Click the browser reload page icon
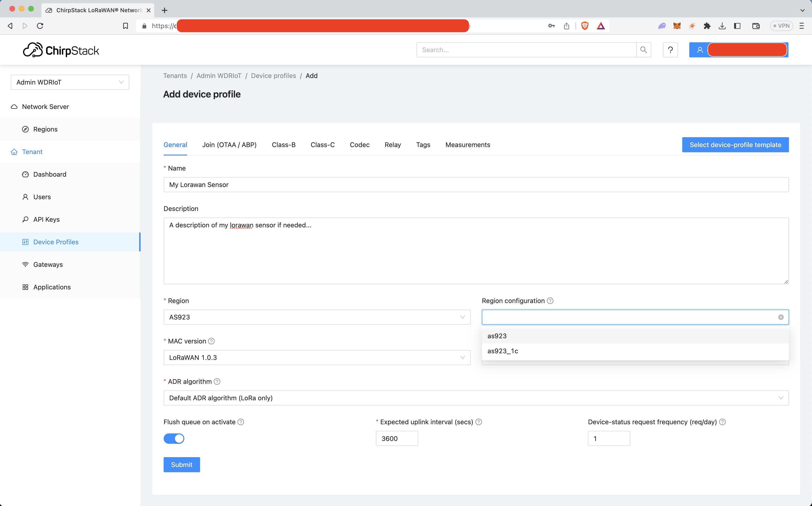Viewport: 812px width, 506px height. 40,26
